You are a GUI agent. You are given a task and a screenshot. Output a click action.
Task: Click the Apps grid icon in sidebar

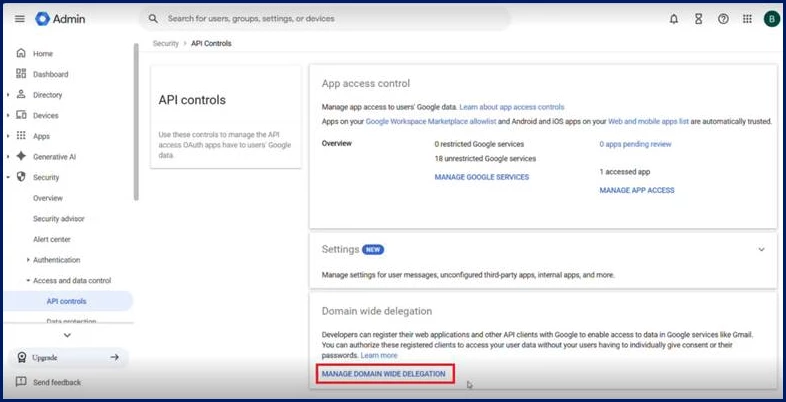[21, 136]
